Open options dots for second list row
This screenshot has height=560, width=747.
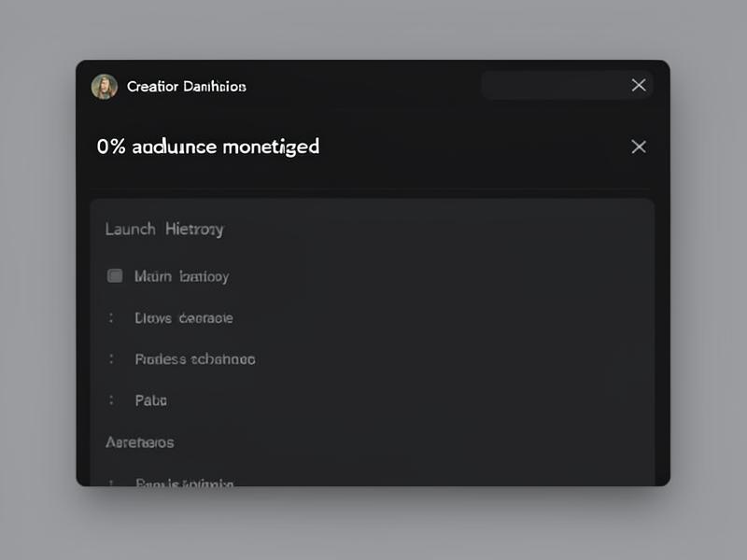coord(111,317)
